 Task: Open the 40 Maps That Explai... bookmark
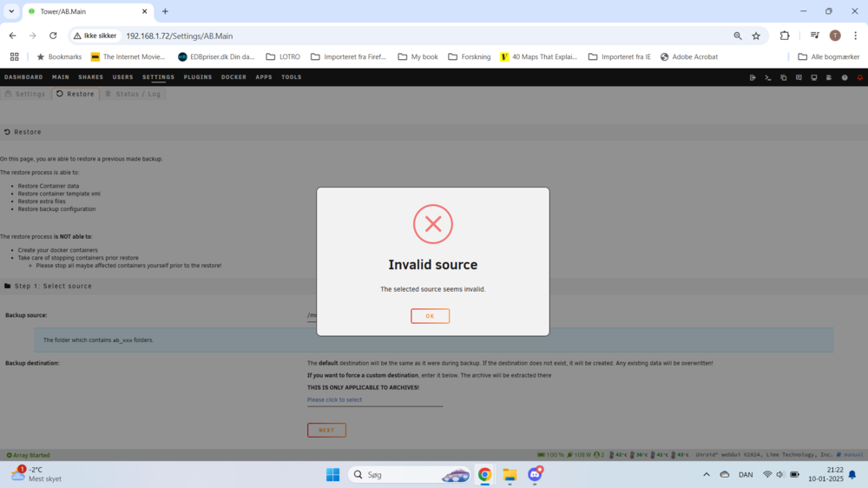[x=539, y=56]
